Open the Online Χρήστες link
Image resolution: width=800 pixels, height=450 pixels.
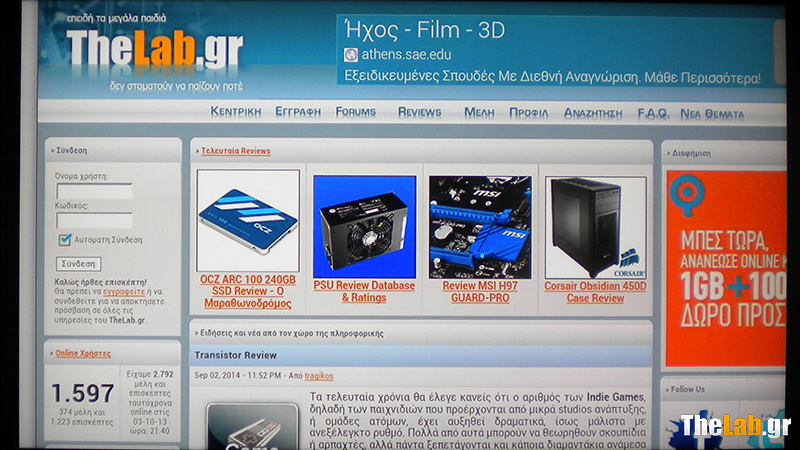point(83,353)
